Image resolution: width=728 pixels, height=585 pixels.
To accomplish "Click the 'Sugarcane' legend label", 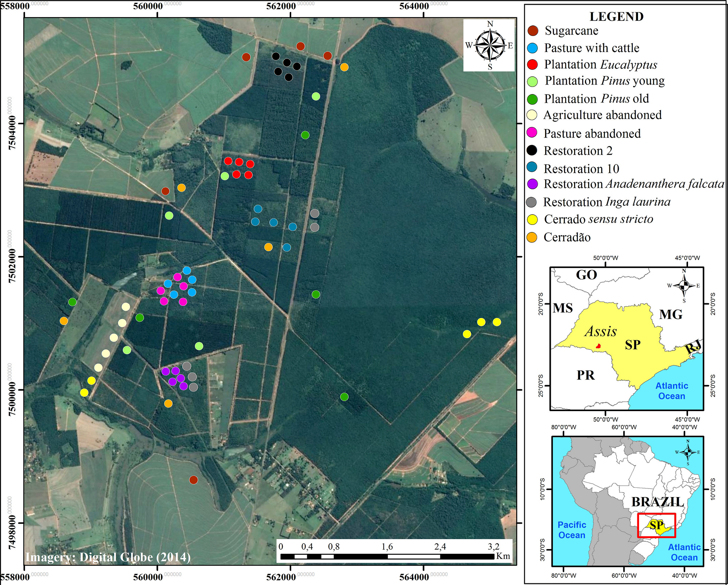I will (x=571, y=31).
